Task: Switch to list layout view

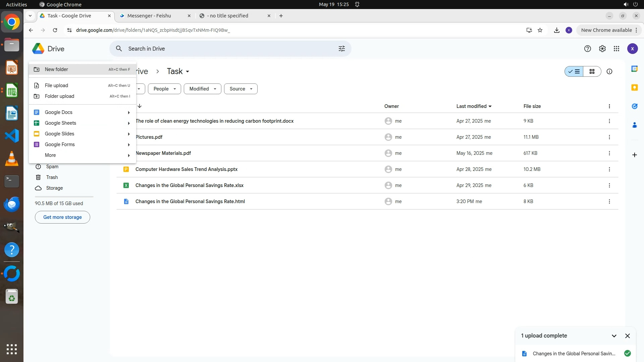Action: click(x=574, y=71)
